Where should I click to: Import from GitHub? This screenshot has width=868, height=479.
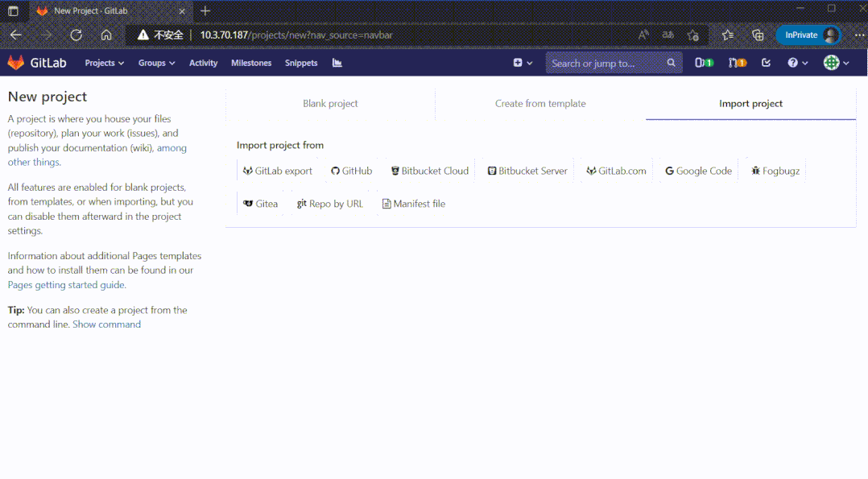click(351, 171)
